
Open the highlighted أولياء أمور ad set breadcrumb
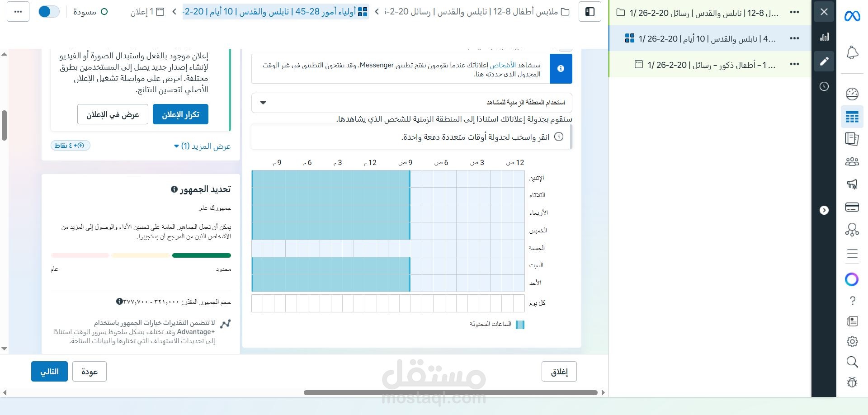pyautogui.click(x=275, y=12)
